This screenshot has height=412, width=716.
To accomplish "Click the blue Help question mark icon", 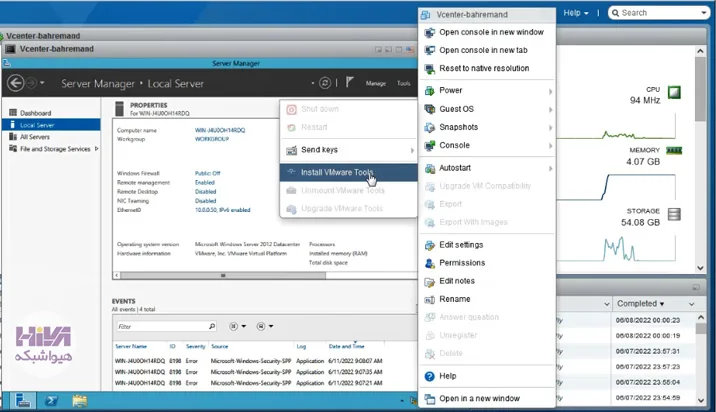I will coord(429,376).
